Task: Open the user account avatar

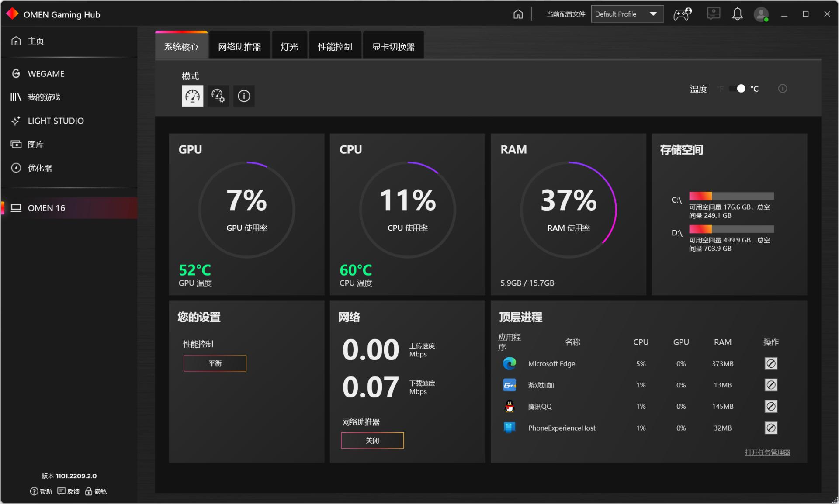Action: [x=761, y=14]
